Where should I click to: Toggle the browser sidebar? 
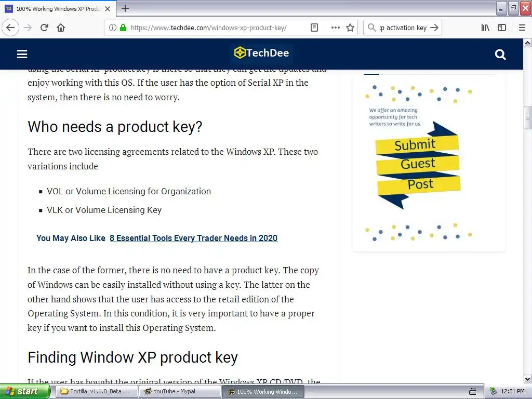click(x=502, y=28)
